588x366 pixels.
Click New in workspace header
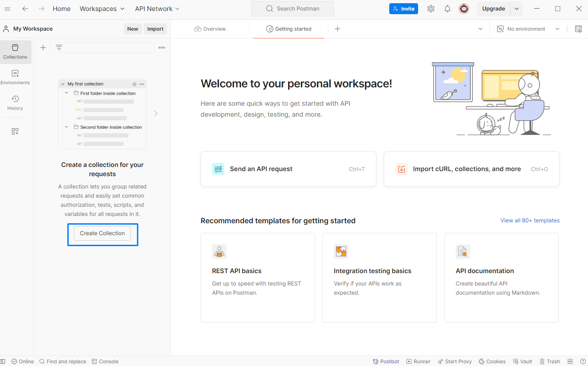(x=133, y=29)
